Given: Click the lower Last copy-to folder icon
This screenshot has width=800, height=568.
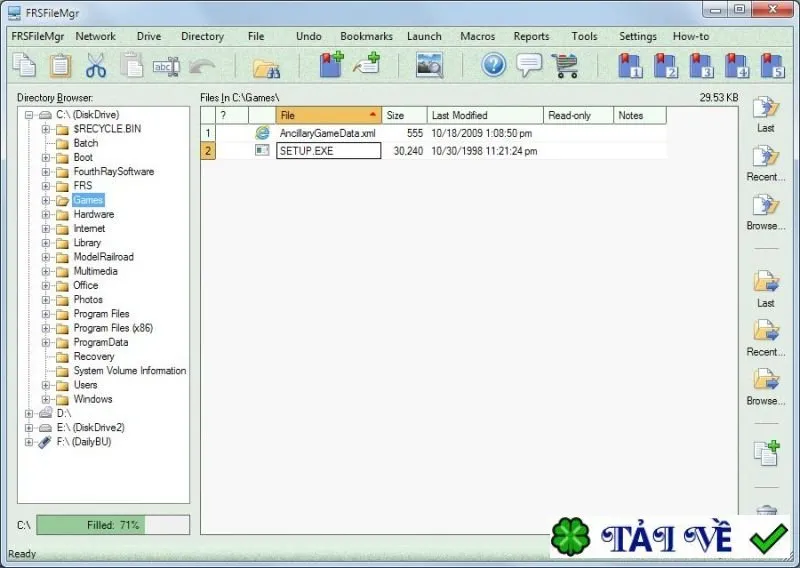Looking at the screenshot, I should [x=766, y=282].
